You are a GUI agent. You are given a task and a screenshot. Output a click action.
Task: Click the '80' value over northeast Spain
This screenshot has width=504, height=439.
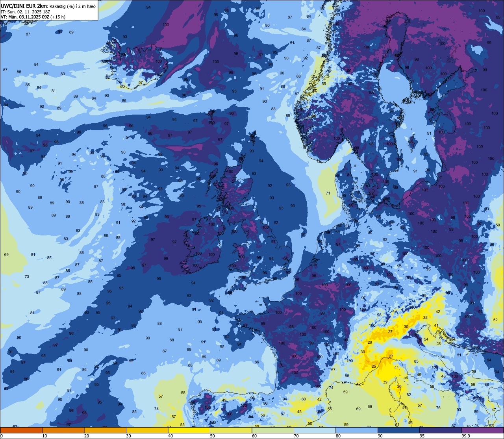(304, 399)
